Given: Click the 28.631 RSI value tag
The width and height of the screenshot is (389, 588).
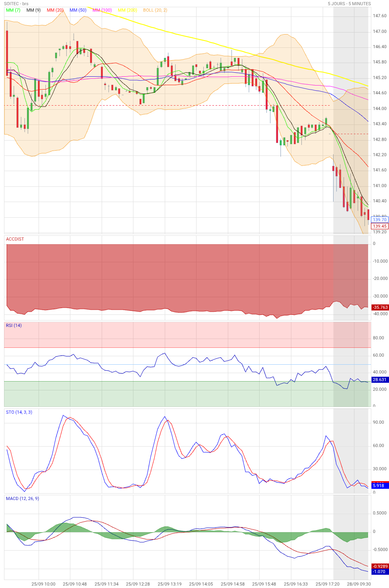Looking at the screenshot, I should tap(380, 380).
